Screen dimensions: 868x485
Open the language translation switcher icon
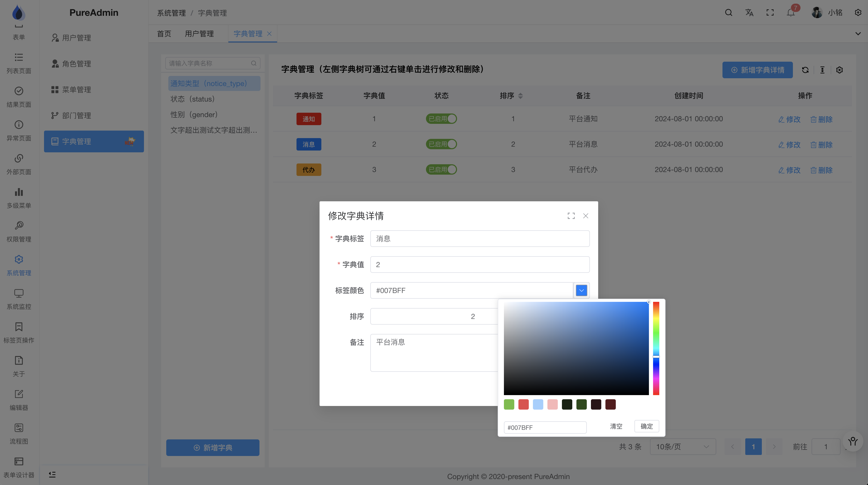coord(749,12)
